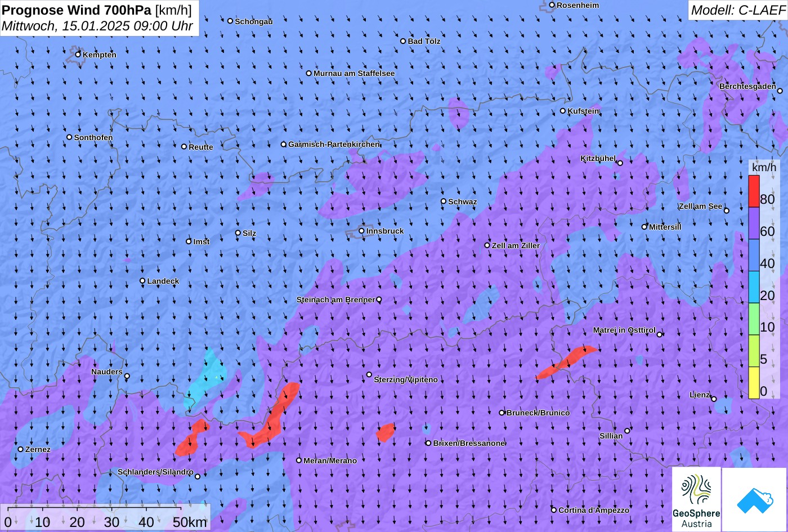Image resolution: width=788 pixels, height=532 pixels.
Task: Click the Berchtesgaden marker dot
Action: tap(780, 91)
